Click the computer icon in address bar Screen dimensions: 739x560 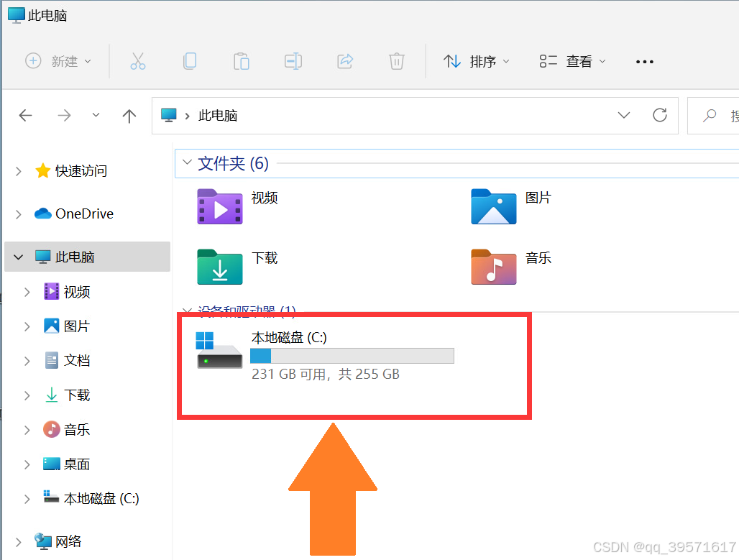[169, 115]
